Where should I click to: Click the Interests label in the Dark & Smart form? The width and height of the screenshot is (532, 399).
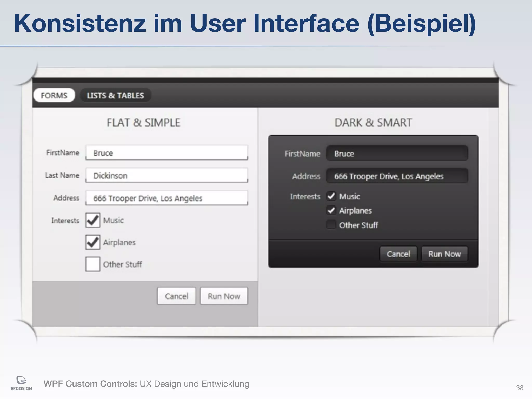pyautogui.click(x=305, y=196)
